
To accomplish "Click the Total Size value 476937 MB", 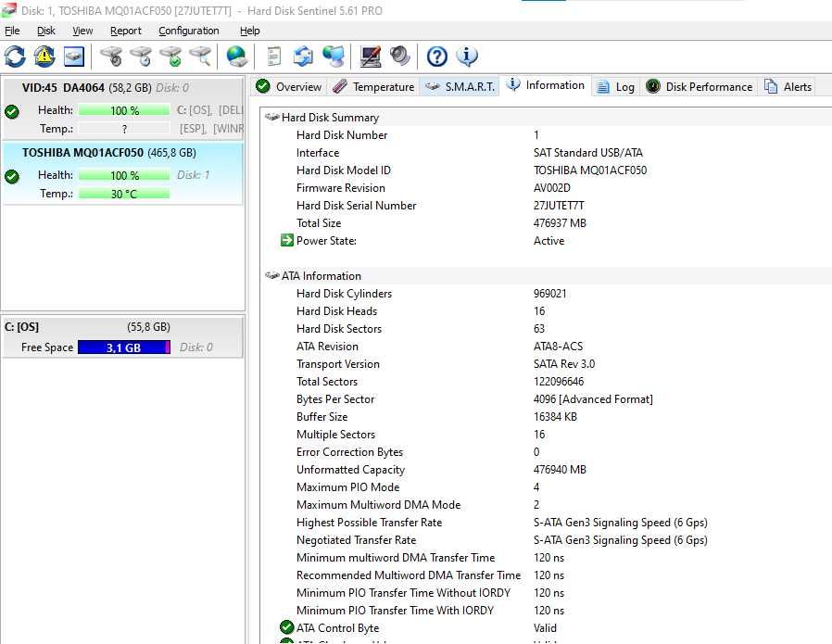I will point(560,222).
